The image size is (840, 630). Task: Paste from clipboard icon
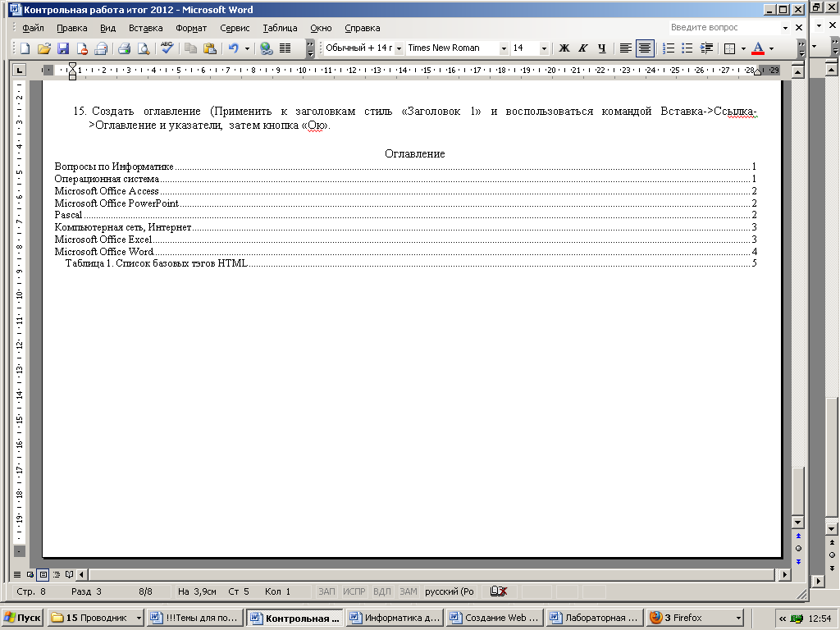click(x=210, y=48)
